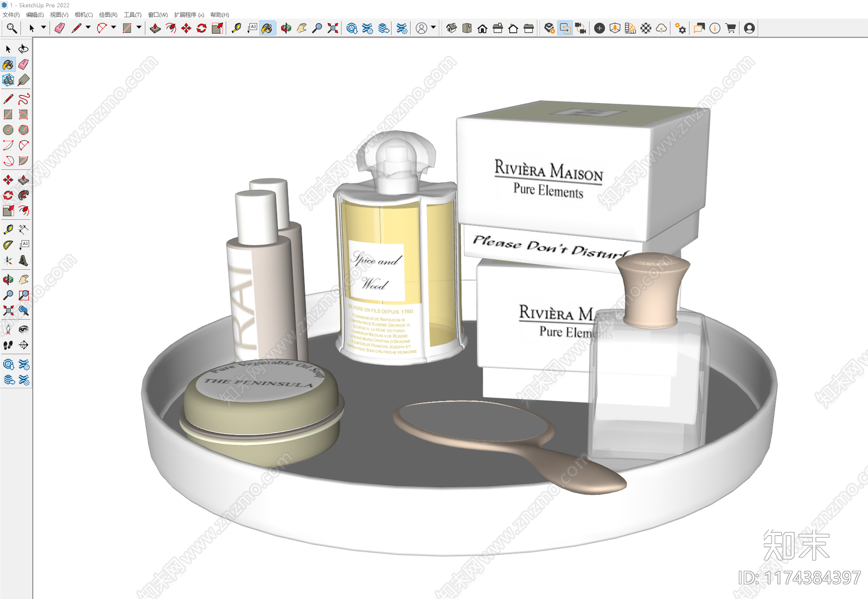The height and width of the screenshot is (599, 868).
Task: Click the profile account icon at toolbar end
Action: tap(749, 28)
